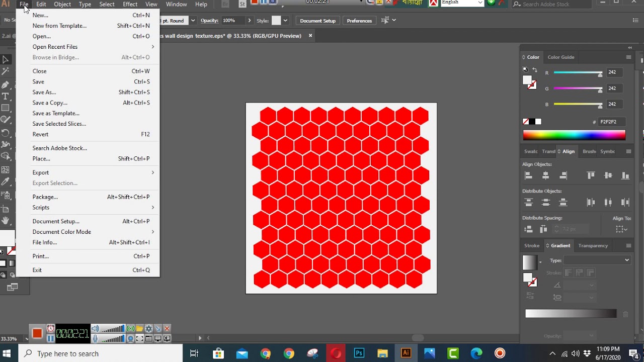Click Vertical Align Center icon
The image size is (644, 362).
pyautogui.click(x=608, y=175)
